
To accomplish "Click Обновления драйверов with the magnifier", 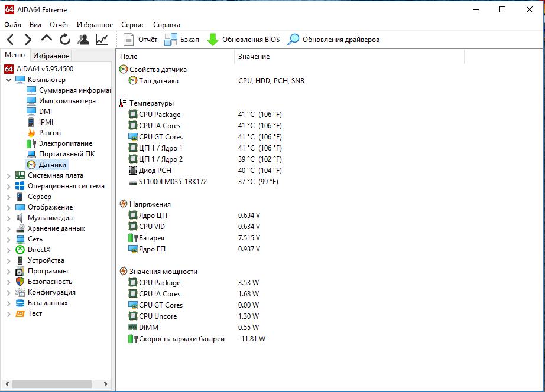I will coord(333,40).
